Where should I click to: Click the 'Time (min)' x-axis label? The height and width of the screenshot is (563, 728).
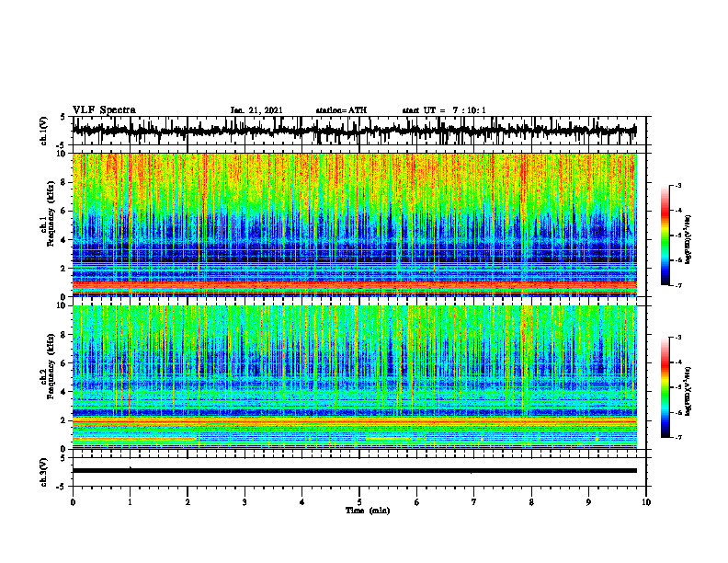[x=368, y=511]
